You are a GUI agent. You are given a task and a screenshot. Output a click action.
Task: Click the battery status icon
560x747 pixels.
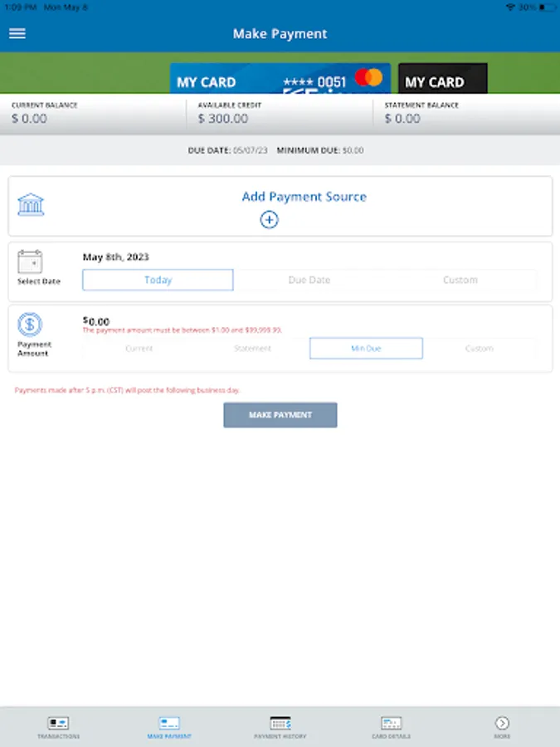pos(548,7)
